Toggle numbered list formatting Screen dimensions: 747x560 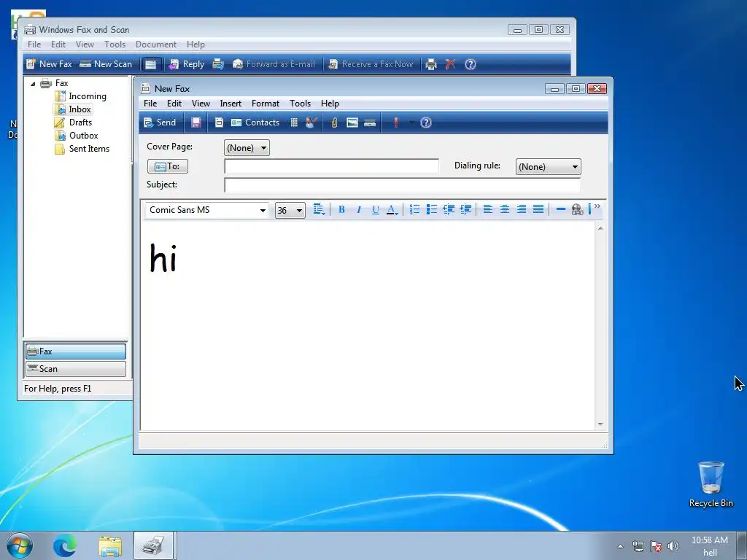tap(414, 209)
